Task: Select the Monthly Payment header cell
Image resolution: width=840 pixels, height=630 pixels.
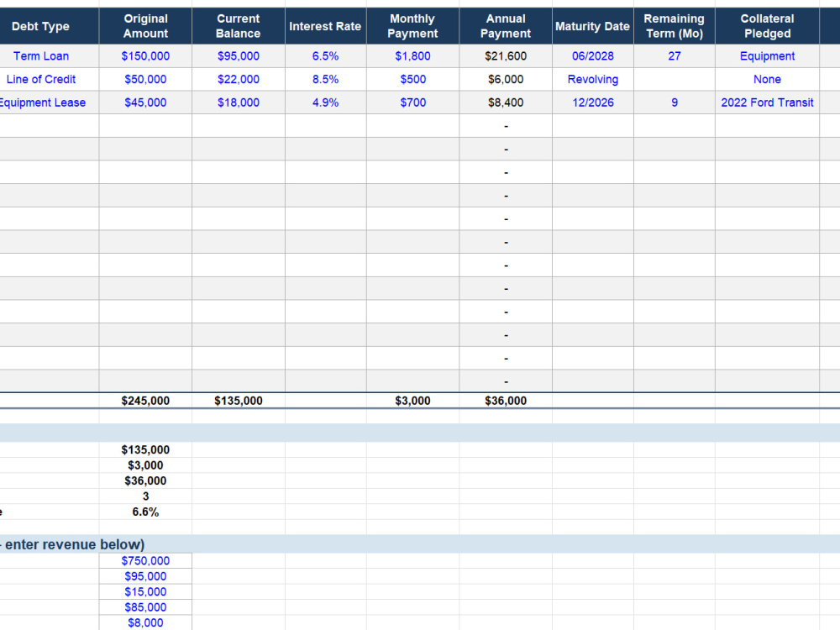Action: coord(412,26)
